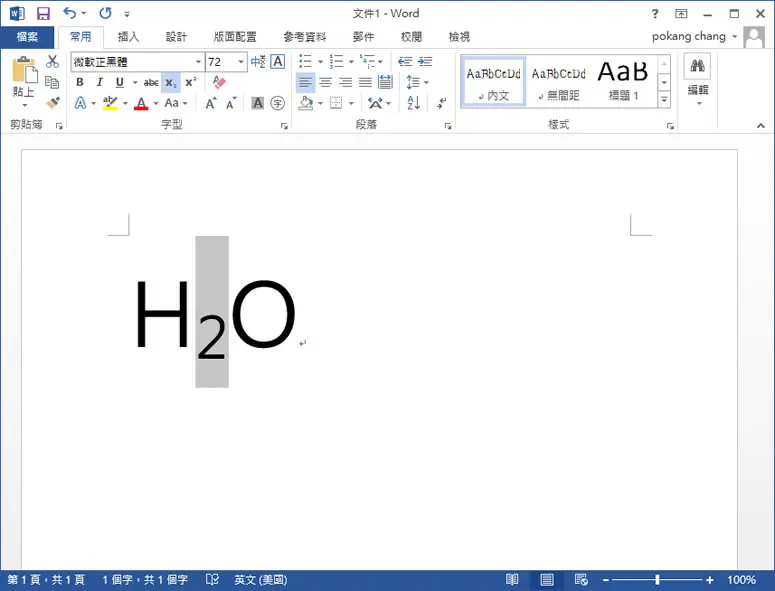Click the zoom slider handle in status bar
The image size is (775, 591).
(x=657, y=580)
